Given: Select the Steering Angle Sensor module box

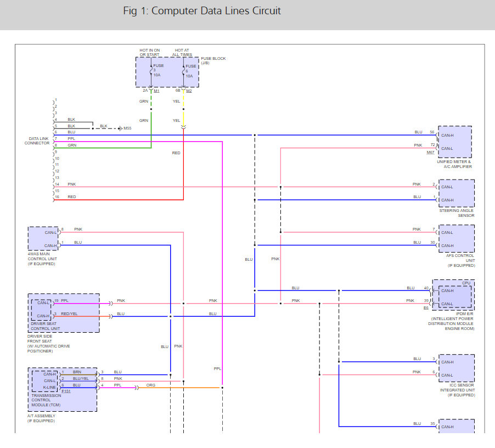Looking at the screenshot, I should tap(457, 193).
